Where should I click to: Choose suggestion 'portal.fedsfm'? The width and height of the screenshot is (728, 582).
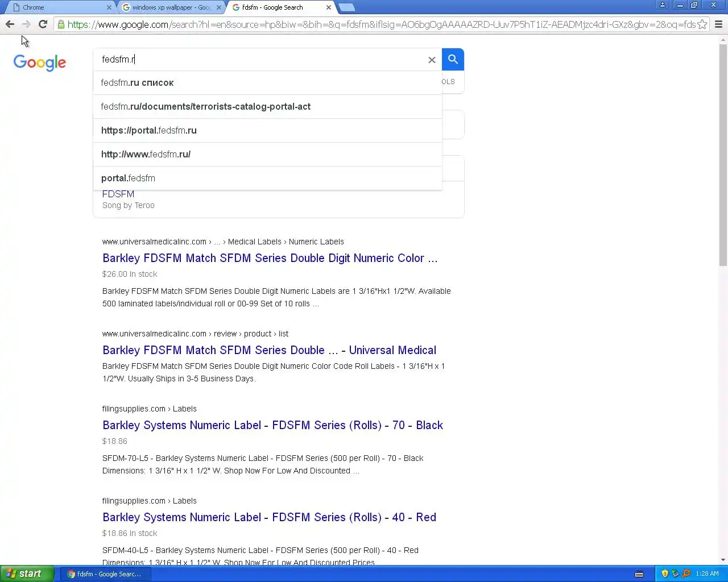click(267, 178)
